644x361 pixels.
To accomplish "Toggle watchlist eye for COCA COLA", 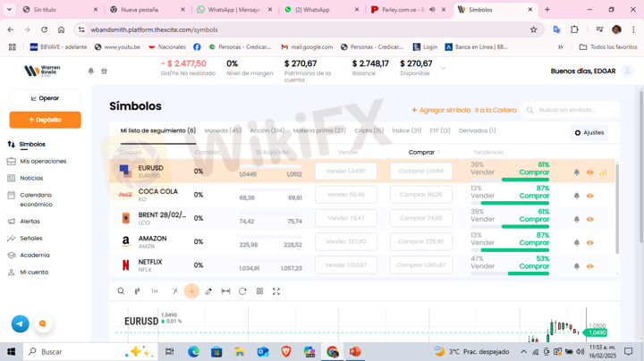I will pyautogui.click(x=589, y=196).
